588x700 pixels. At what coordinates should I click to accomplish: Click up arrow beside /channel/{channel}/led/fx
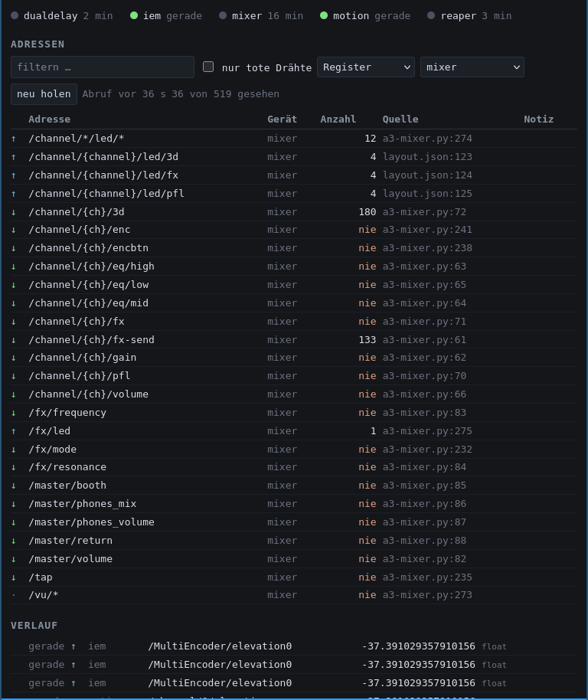click(x=13, y=175)
